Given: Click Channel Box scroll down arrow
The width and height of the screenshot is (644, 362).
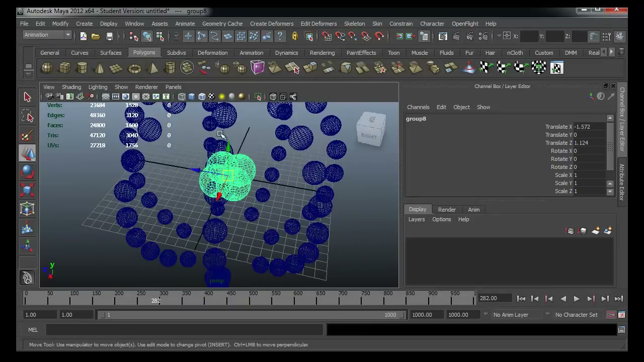Looking at the screenshot, I should pos(610,192).
